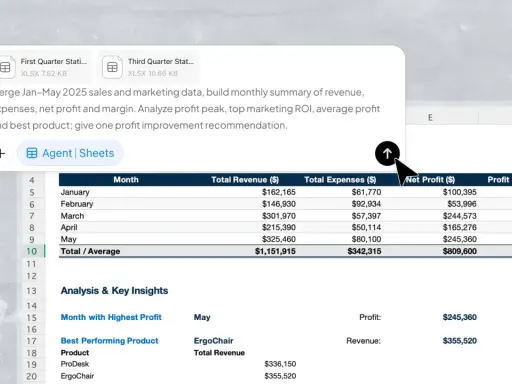Screen dimensions: 512x384
Task: Select the ErgoChair value in row 17
Action: (213, 341)
